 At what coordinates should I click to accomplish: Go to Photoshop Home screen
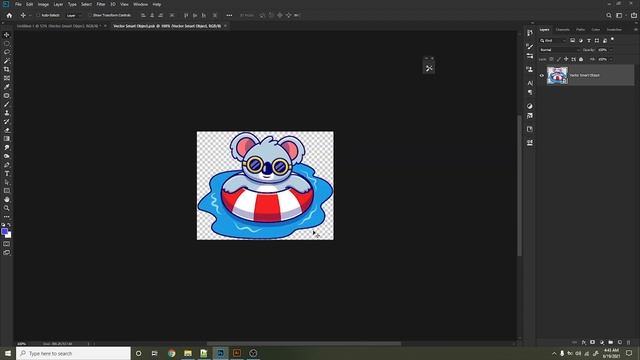[x=9, y=16]
